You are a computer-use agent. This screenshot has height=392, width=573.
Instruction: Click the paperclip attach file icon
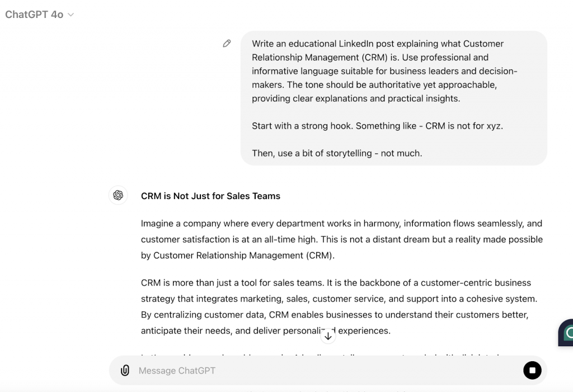(x=125, y=370)
